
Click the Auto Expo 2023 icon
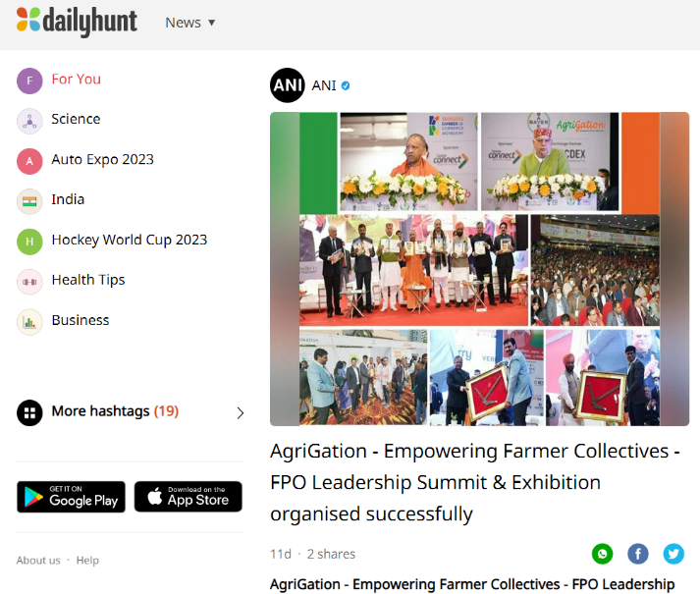point(29,161)
